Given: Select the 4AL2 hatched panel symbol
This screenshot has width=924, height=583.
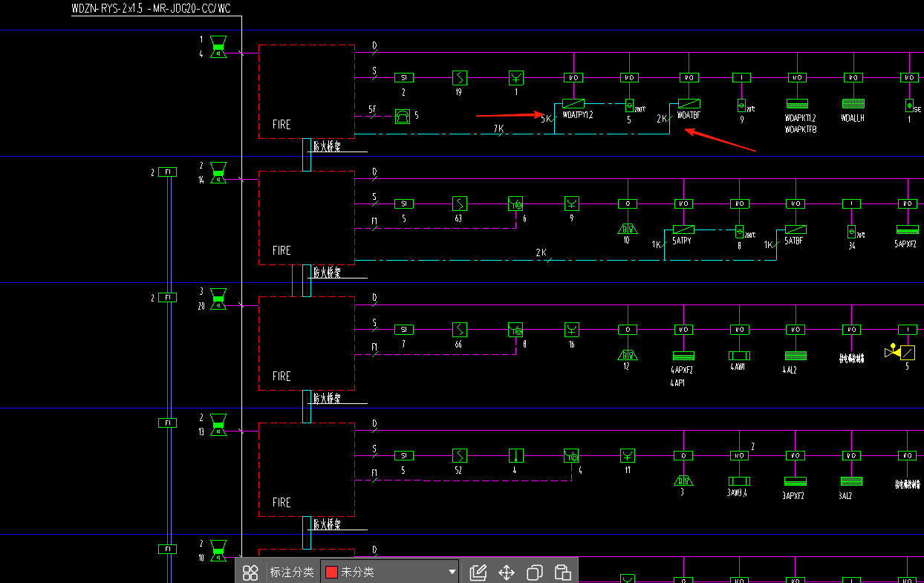Looking at the screenshot, I should click(796, 356).
